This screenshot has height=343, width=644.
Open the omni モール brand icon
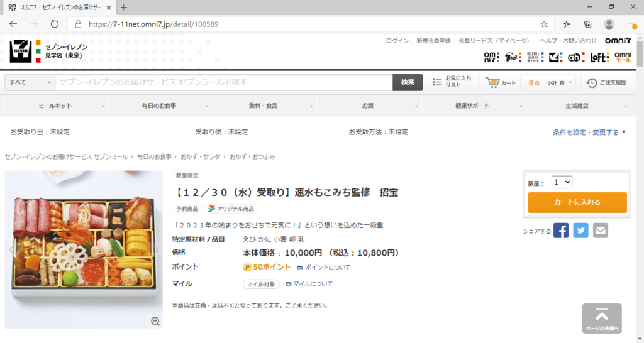pos(623,57)
